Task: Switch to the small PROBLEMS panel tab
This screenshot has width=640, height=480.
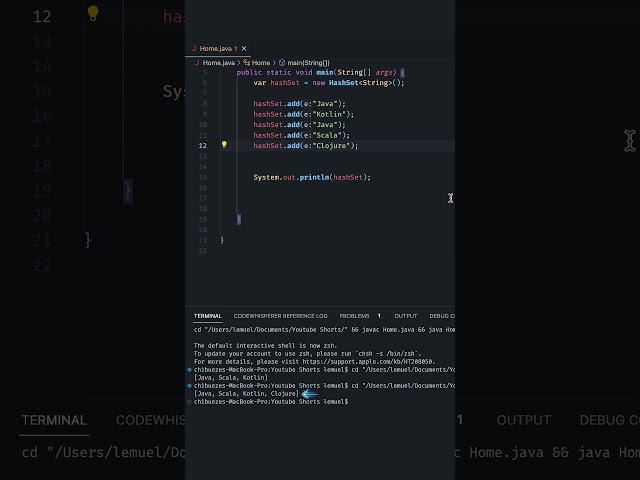Action: (354, 316)
